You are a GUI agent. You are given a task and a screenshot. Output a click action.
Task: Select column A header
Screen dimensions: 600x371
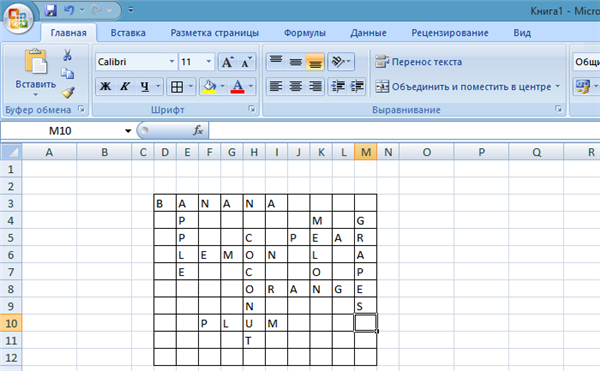pos(49,152)
